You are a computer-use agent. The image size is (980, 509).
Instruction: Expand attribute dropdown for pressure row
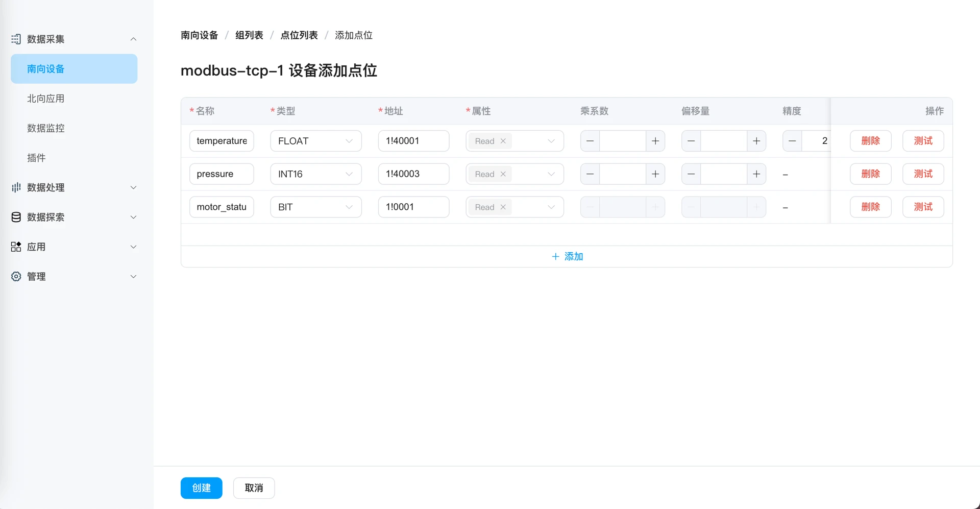point(551,174)
